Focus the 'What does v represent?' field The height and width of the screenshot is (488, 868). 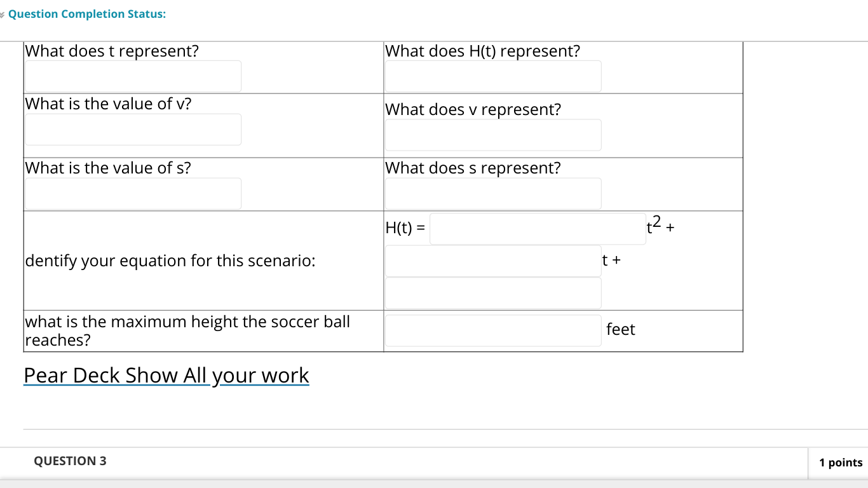493,135
